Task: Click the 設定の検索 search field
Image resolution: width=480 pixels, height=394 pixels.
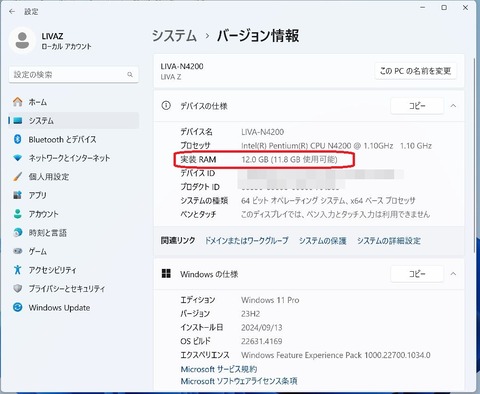Action: tap(73, 74)
